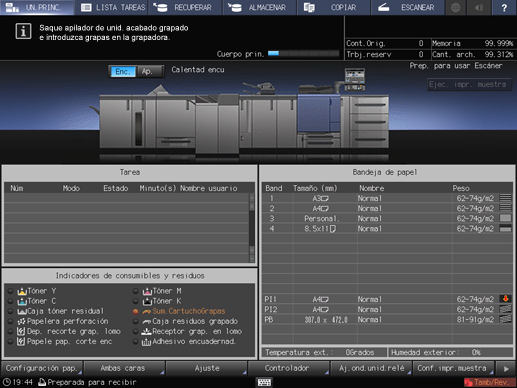This screenshot has width=517, height=388.
Task: Click the Controlador button
Action: [x=288, y=368]
